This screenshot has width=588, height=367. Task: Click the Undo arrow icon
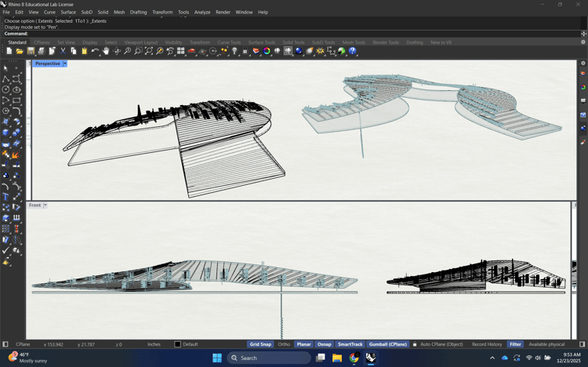95,51
